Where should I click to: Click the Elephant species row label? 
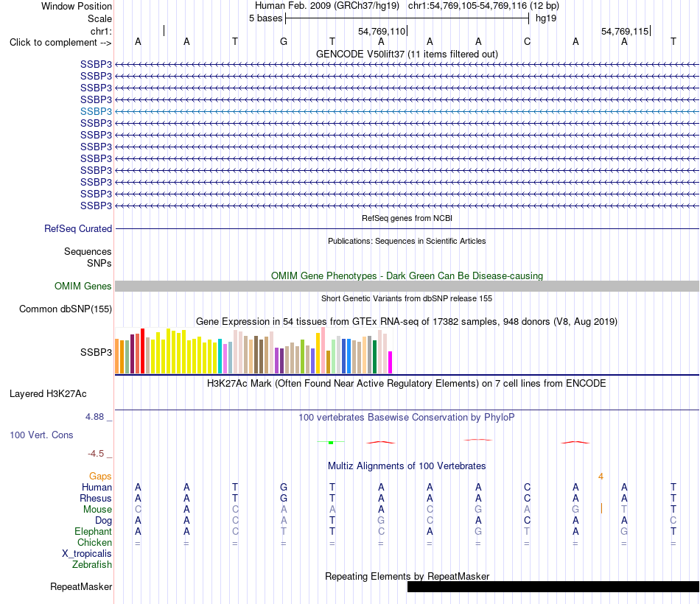pyautogui.click(x=93, y=531)
